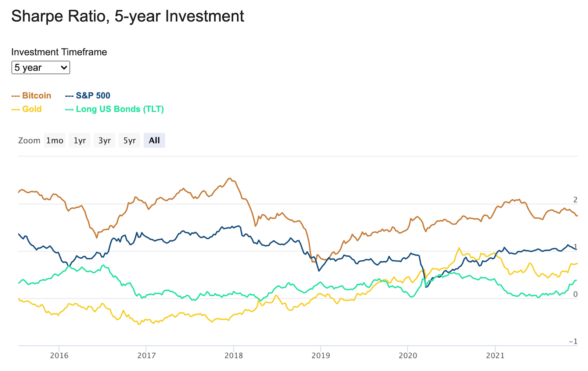
Task: Pick the 2020 marker on x-axis
Action: 408,356
